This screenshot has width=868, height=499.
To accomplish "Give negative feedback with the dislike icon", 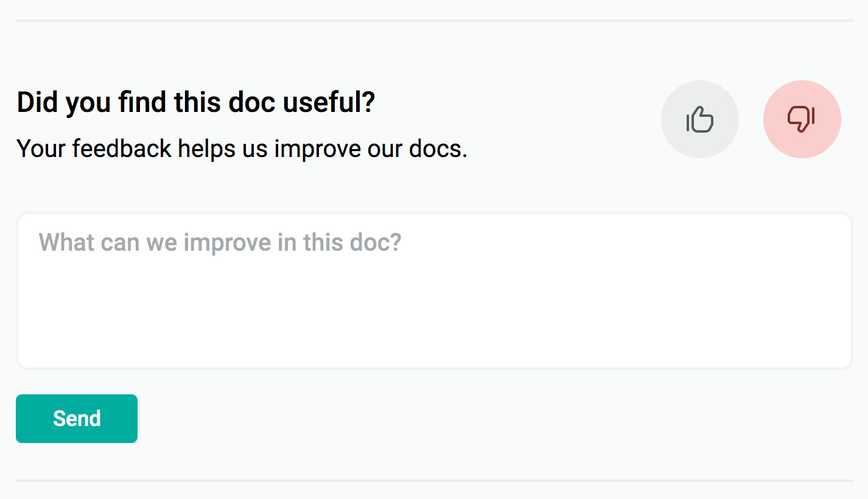I will click(802, 119).
